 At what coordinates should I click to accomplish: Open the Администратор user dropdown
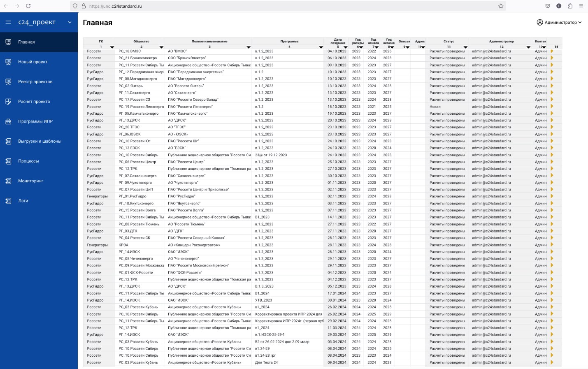pyautogui.click(x=559, y=22)
